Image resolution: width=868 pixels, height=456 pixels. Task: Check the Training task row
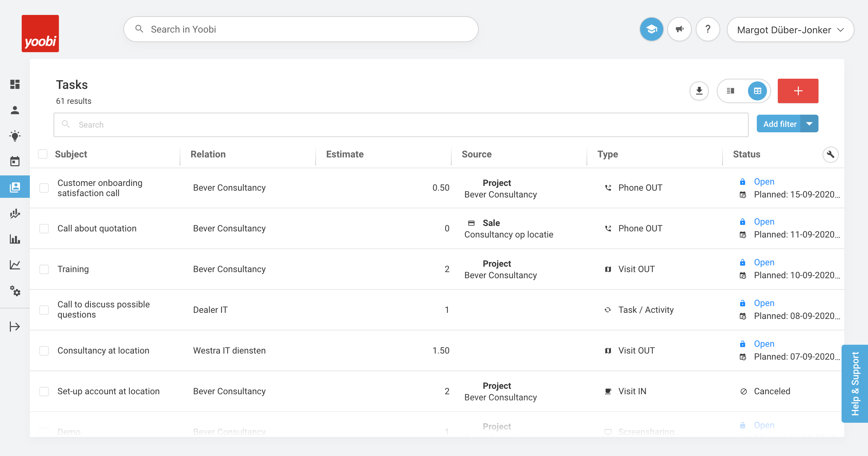[44, 269]
